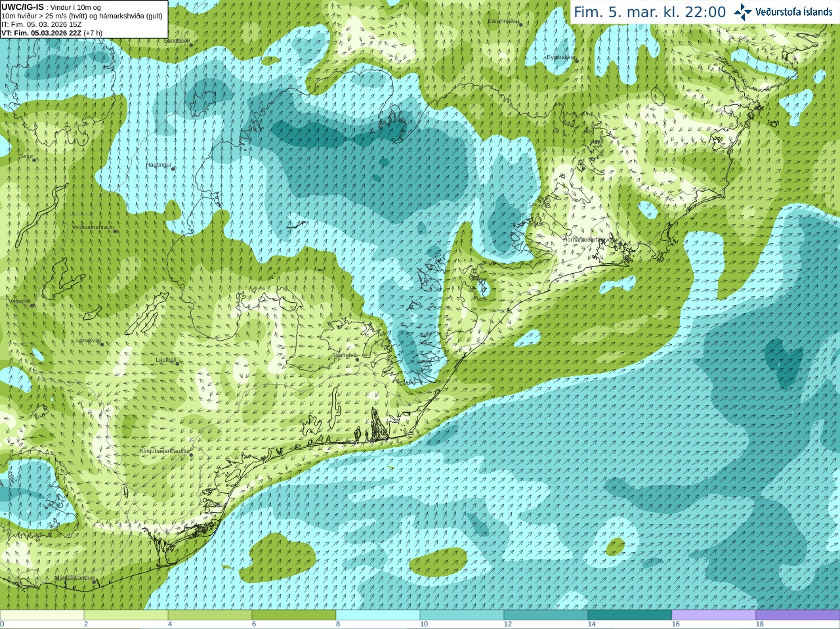Select the 0–2 m/s palest legend swatch
Image resolution: width=840 pixels, height=629 pixels.
[42, 615]
